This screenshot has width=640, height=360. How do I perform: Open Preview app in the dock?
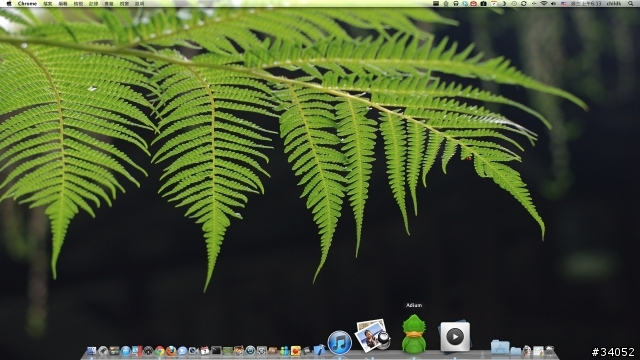(373, 336)
